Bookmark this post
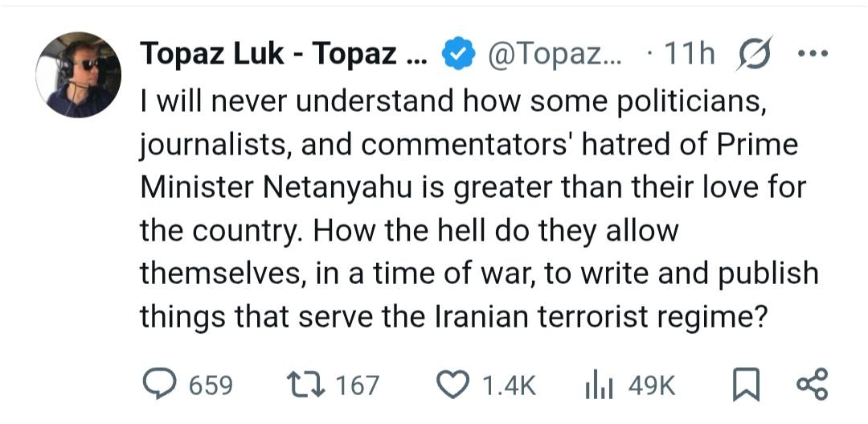The height and width of the screenshot is (424, 868). pyautogui.click(x=746, y=385)
